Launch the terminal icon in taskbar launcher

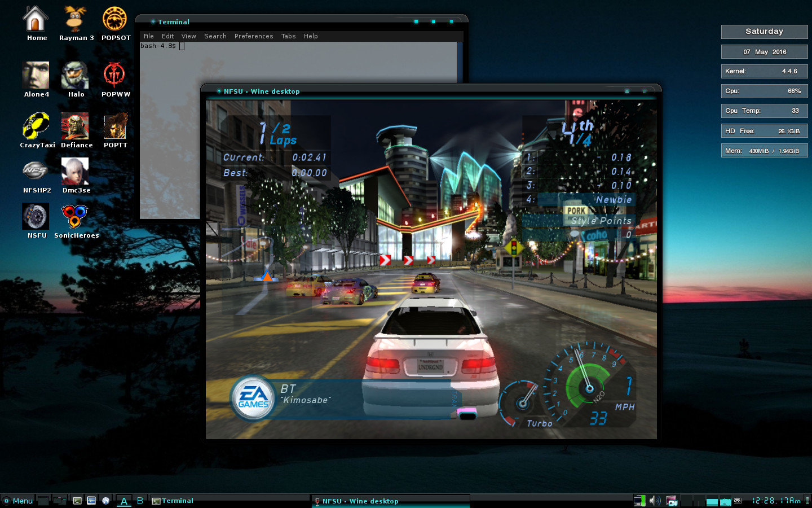pos(77,501)
